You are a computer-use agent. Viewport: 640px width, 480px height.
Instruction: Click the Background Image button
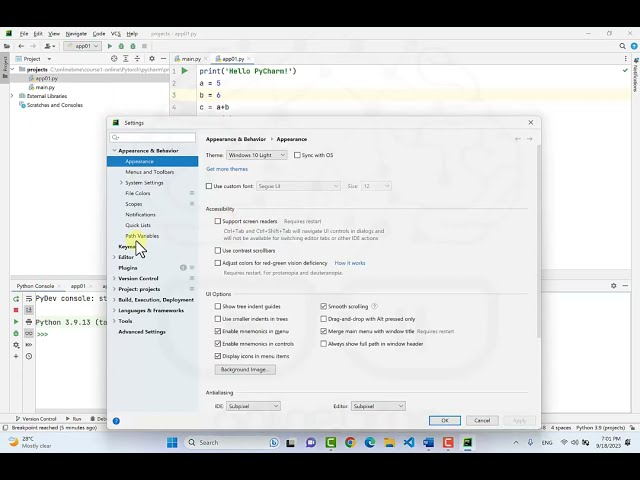point(245,369)
